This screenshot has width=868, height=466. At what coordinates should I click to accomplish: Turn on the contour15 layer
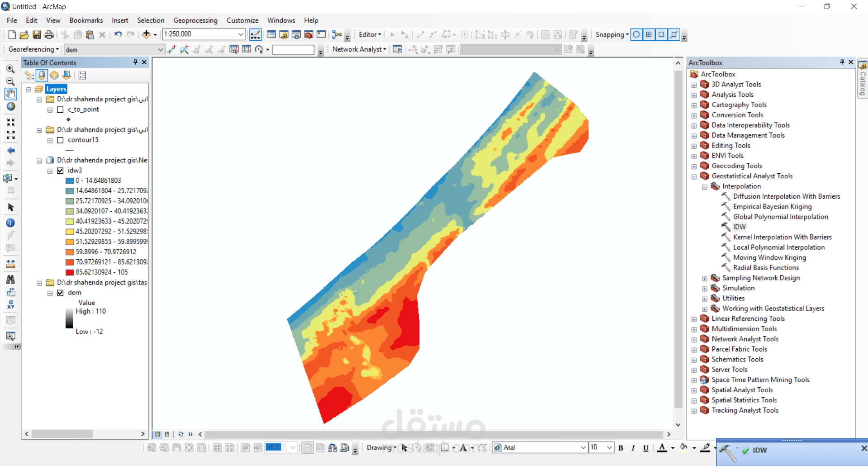coord(60,140)
